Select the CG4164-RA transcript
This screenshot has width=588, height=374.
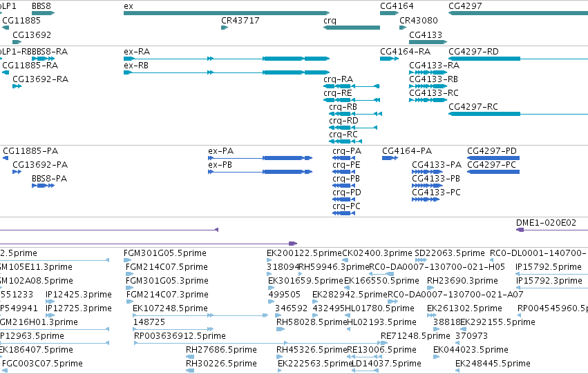(x=389, y=59)
